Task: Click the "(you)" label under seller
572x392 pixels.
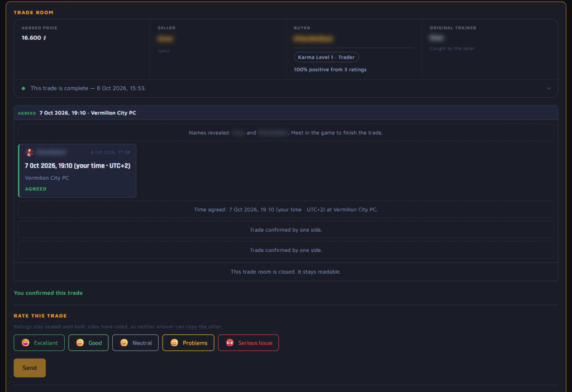Action: (164, 51)
